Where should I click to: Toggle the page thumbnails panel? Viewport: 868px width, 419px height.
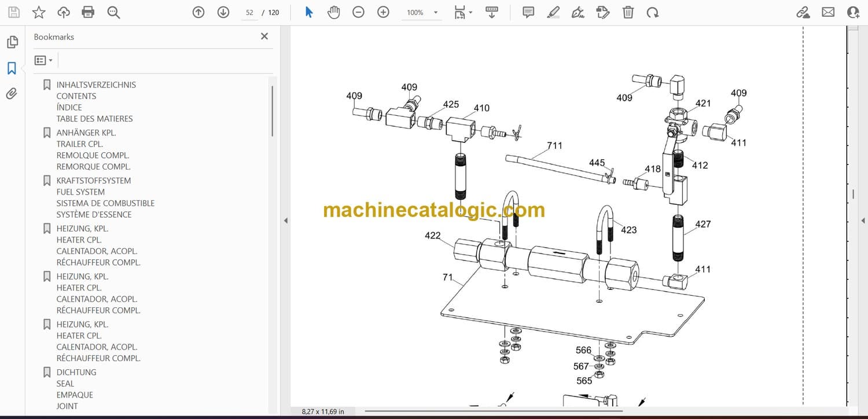pos(12,42)
